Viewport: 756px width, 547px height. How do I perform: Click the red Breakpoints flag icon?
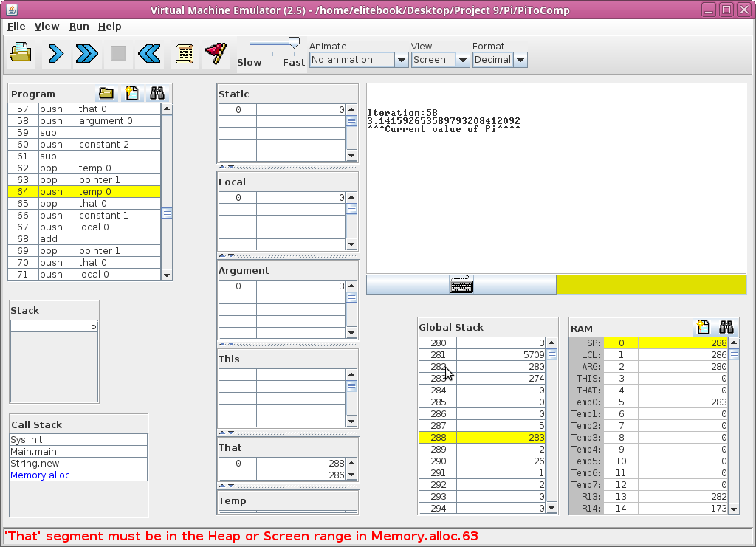coord(215,54)
